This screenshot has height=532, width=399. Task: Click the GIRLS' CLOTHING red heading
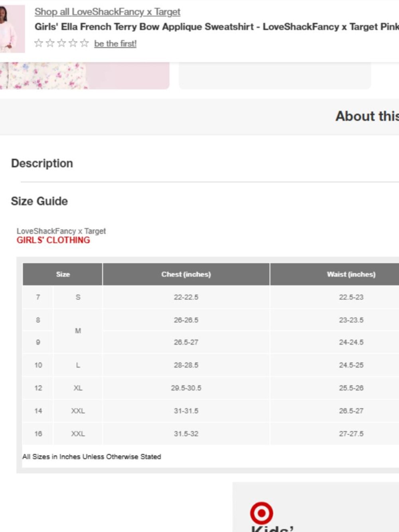[53, 240]
